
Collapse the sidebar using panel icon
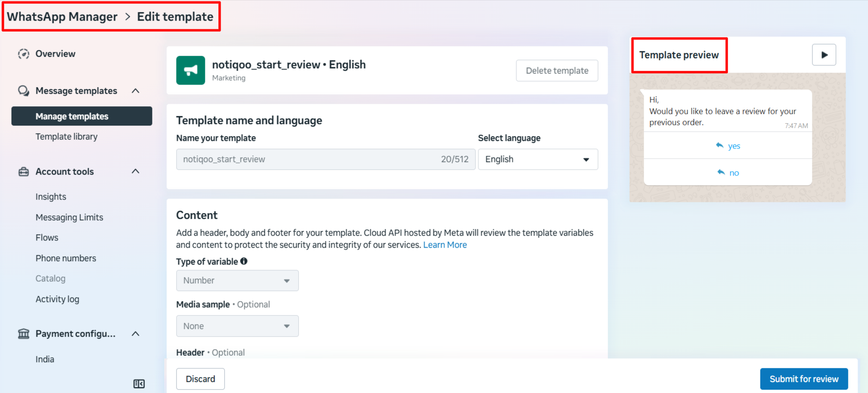point(139,384)
